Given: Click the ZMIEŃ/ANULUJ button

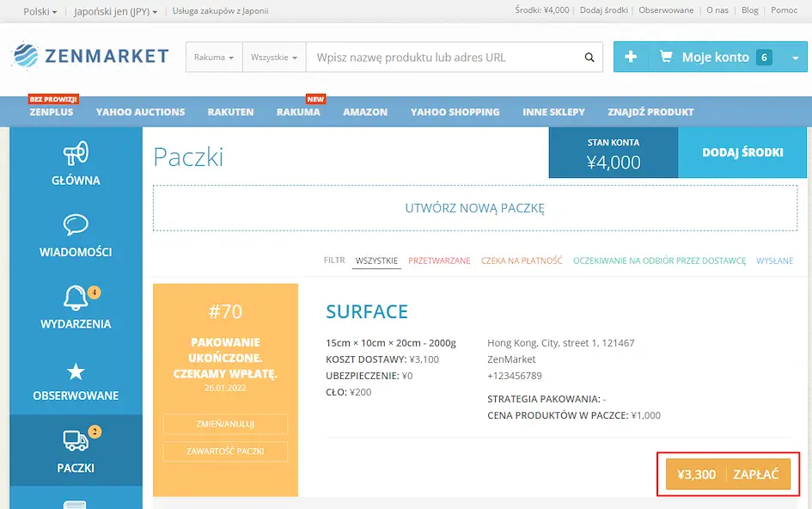Looking at the screenshot, I should point(225,424).
